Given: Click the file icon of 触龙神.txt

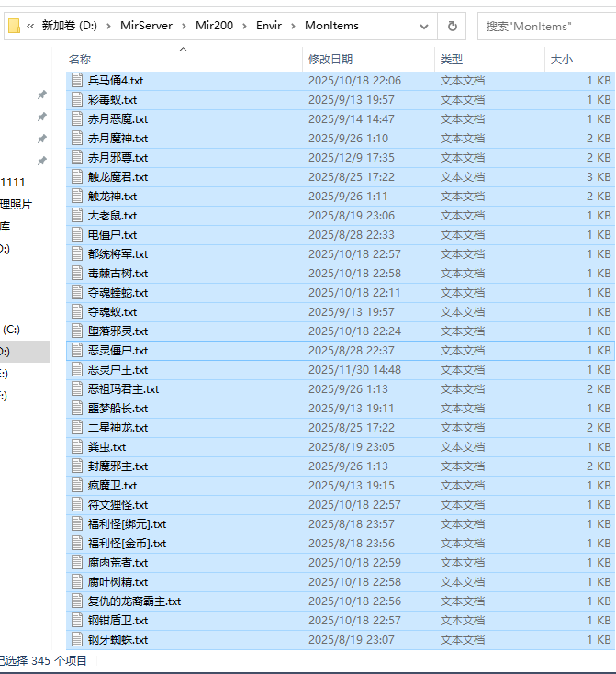Looking at the screenshot, I should coord(77,196).
